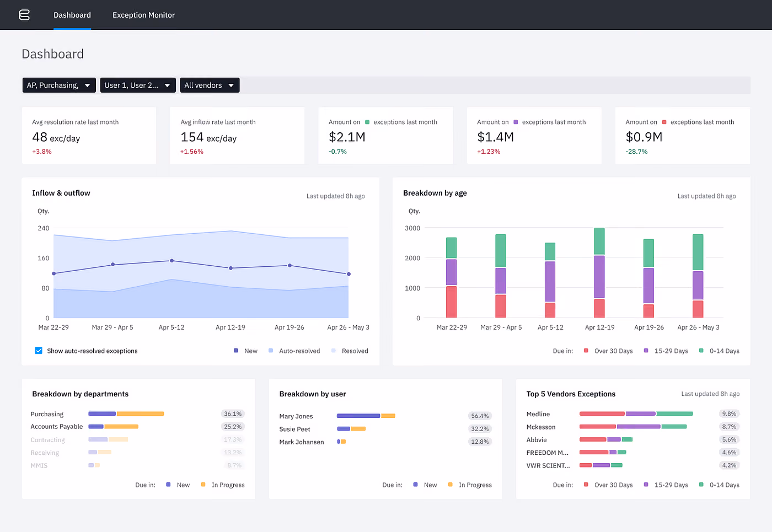Expand the AP, Purchasing department filter
The width and height of the screenshot is (772, 532).
pos(59,85)
